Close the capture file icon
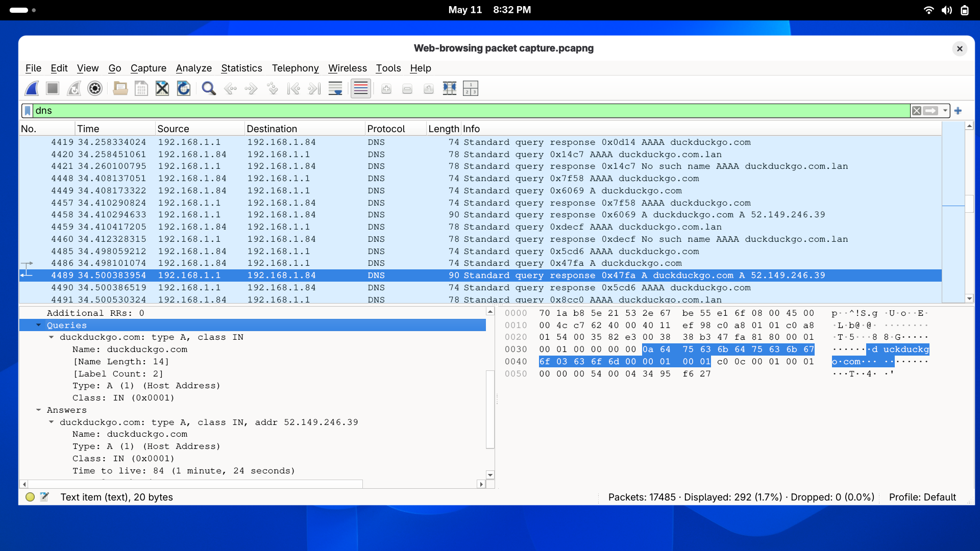980x551 pixels. (162, 88)
